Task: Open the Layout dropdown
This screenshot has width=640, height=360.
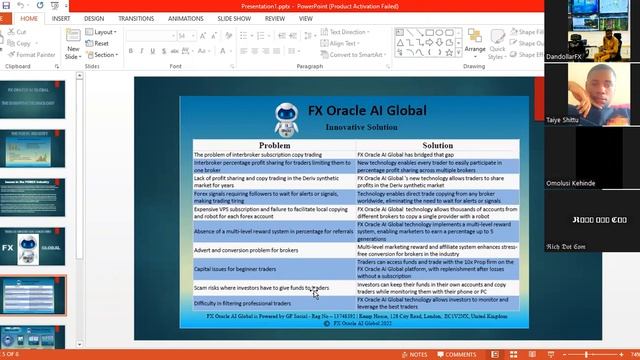Action: coord(101,32)
